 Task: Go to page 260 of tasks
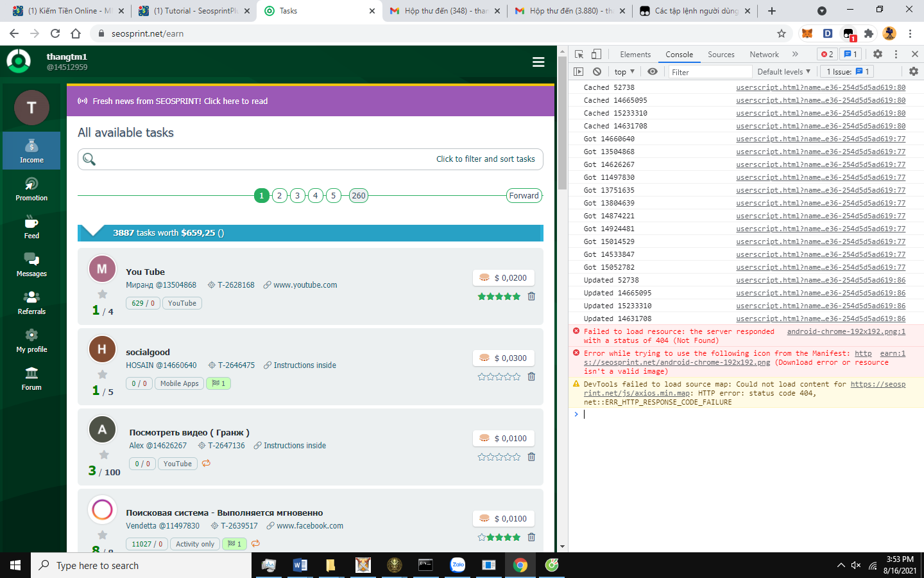tap(359, 196)
